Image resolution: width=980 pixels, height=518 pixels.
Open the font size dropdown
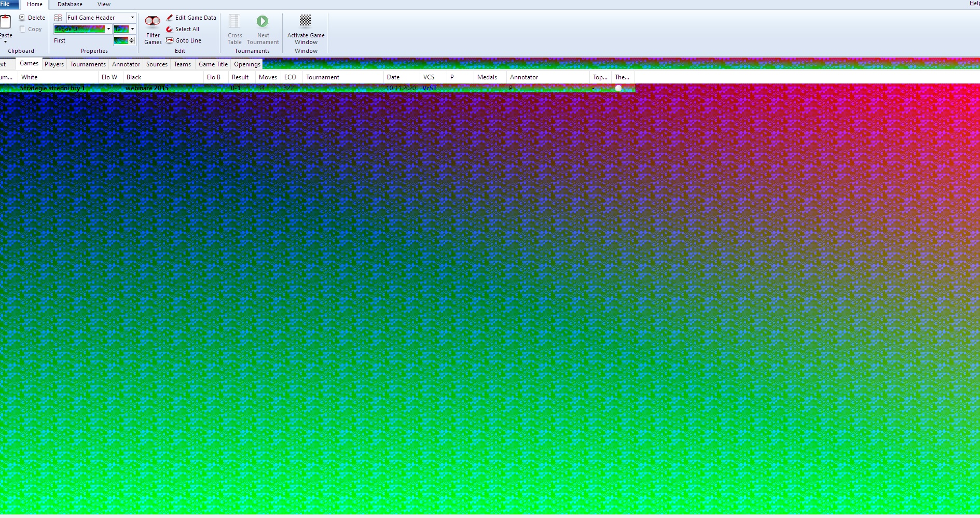[133, 29]
